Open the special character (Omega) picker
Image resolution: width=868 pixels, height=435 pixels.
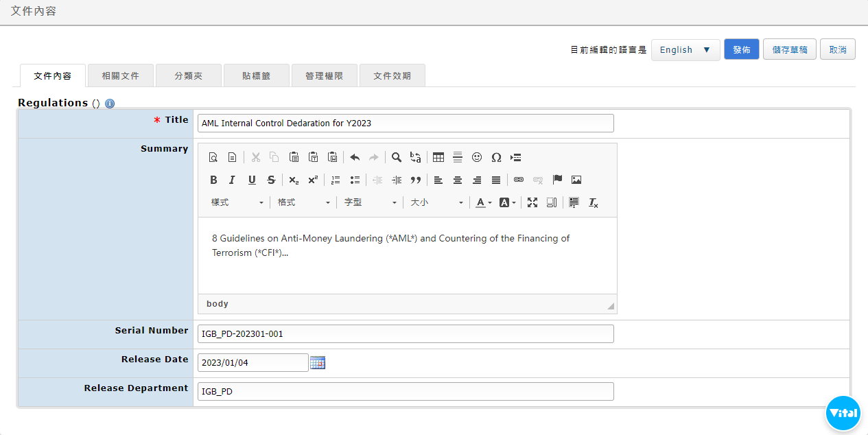pyautogui.click(x=496, y=157)
